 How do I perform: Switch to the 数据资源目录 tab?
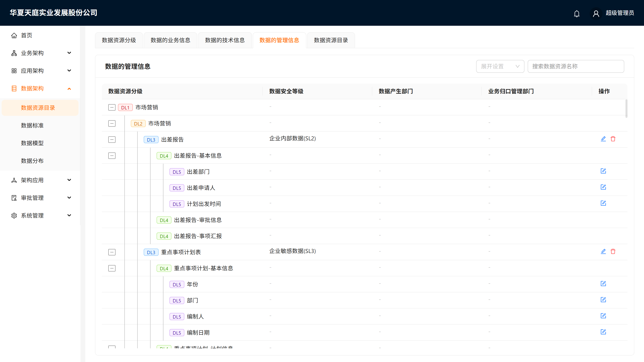click(x=331, y=40)
